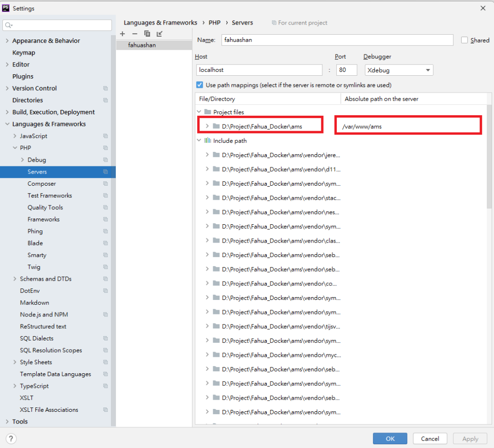The height and width of the screenshot is (448, 494).
Task: Click the import server icon in toolbar
Action: click(160, 34)
